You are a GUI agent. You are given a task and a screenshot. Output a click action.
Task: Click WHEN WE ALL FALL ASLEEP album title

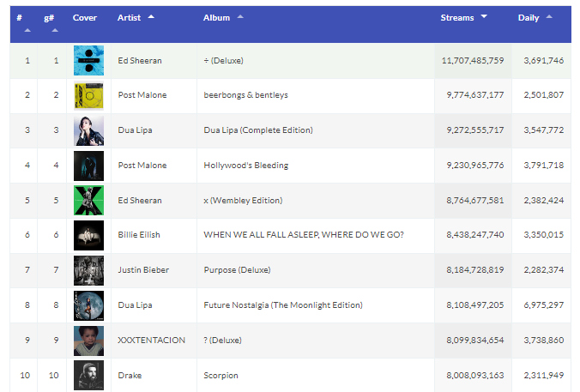tap(304, 235)
